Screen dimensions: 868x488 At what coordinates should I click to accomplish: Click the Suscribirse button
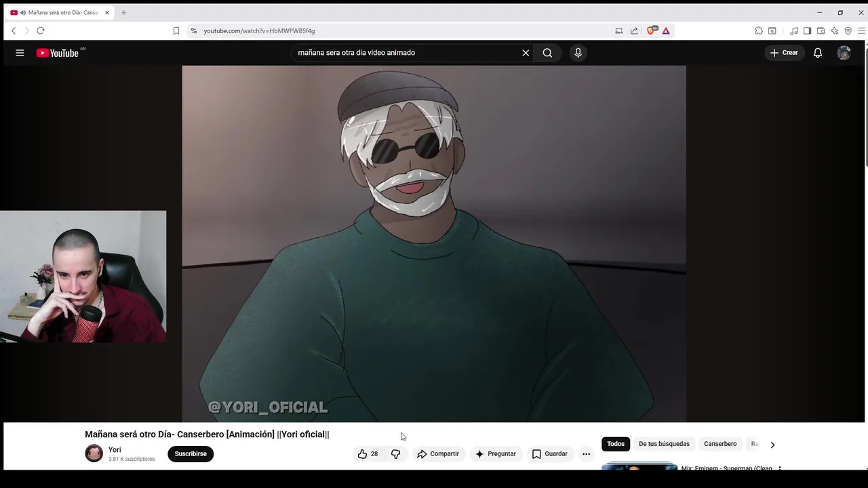point(191,454)
